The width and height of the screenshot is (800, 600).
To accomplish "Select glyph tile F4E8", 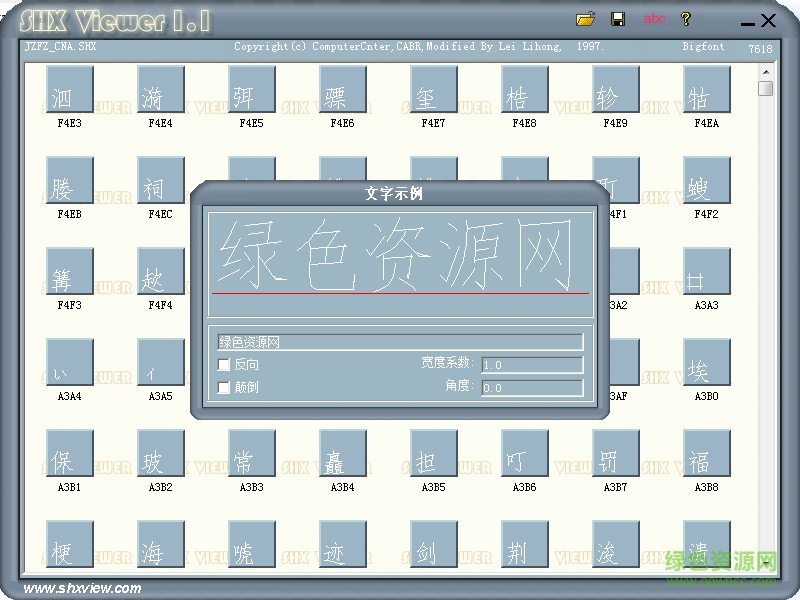I will point(525,90).
